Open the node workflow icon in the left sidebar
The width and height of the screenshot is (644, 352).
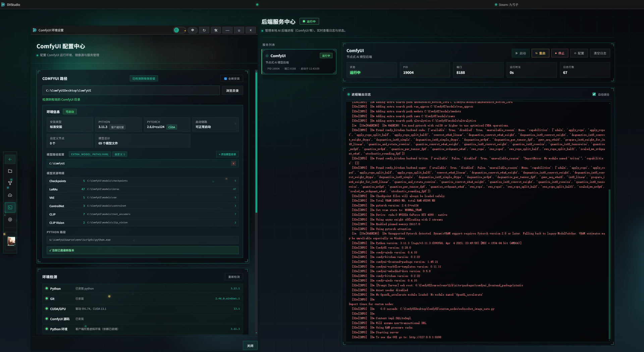pyautogui.click(x=10, y=183)
